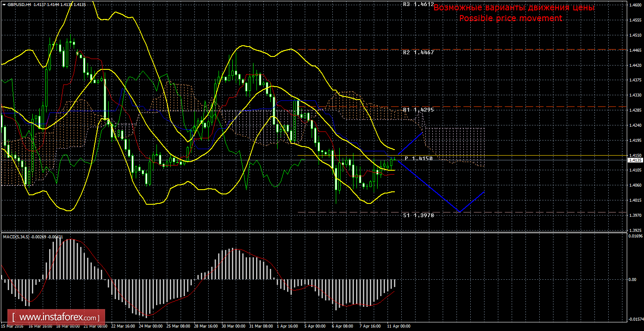
Task: Click the red 'Possible price movement' caption
Action: [x=510, y=18]
